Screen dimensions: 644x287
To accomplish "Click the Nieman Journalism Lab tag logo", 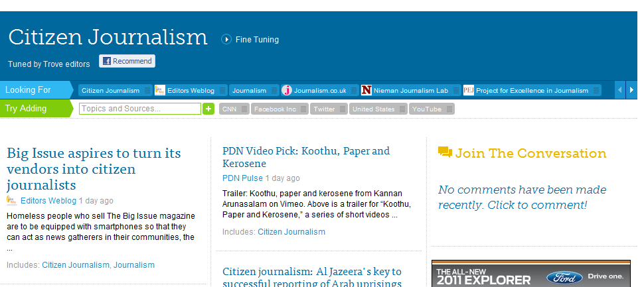I will (366, 90).
